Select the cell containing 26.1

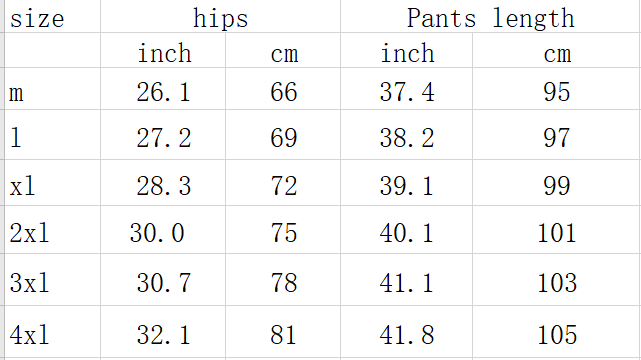163,89
